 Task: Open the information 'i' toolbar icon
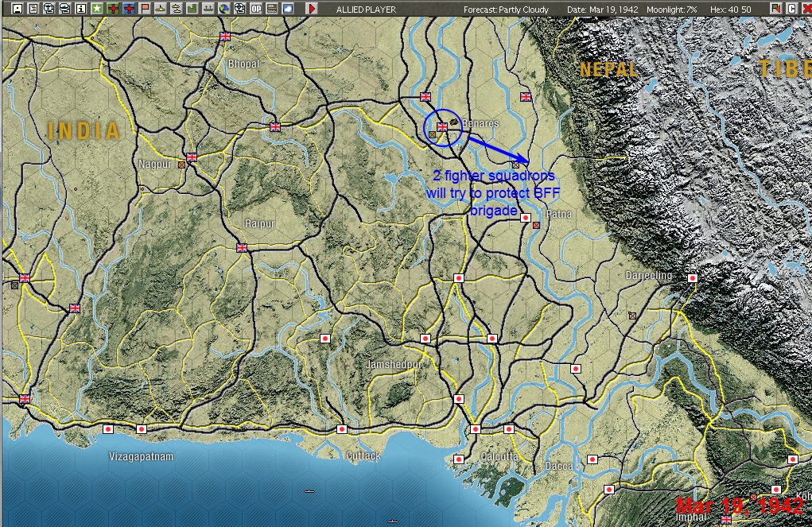pyautogui.click(x=81, y=8)
